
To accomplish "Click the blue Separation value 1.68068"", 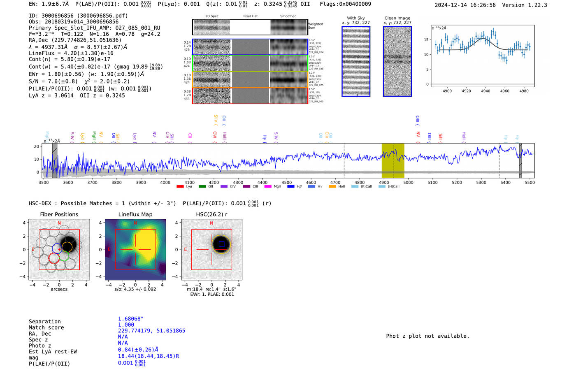I will click(x=131, y=319).
